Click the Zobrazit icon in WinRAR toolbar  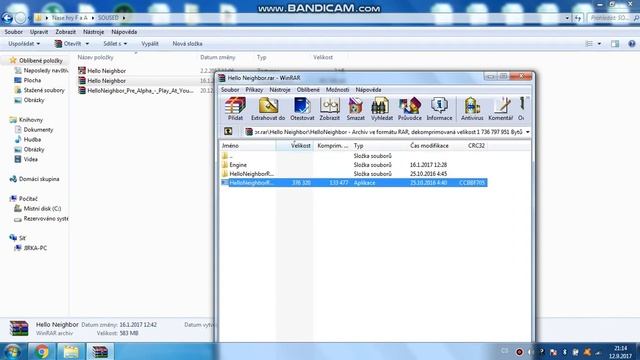point(329,109)
